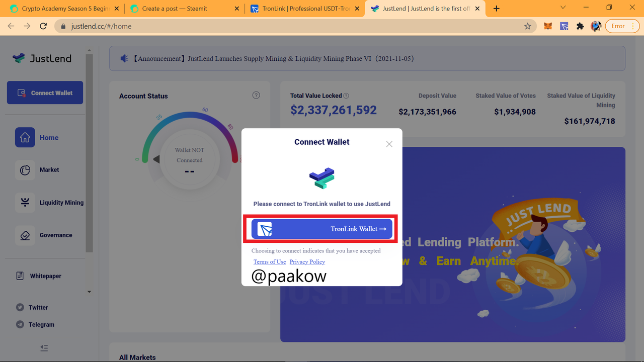Open the Chrome Error update menu
The height and width of the screenshot is (362, 644).
click(x=622, y=26)
